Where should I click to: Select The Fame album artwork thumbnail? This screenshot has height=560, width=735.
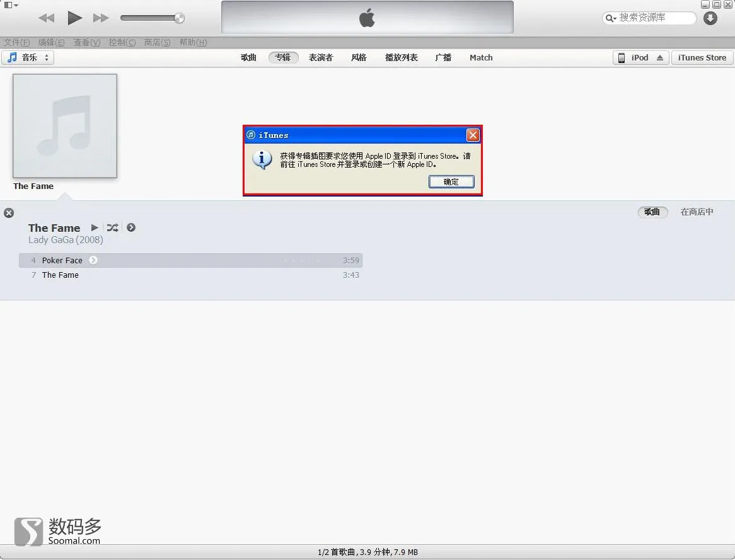click(x=65, y=125)
